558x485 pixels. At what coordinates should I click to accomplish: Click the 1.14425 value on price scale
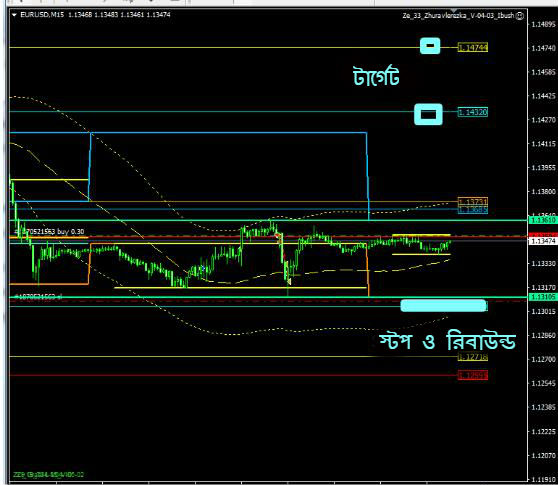[x=543, y=96]
